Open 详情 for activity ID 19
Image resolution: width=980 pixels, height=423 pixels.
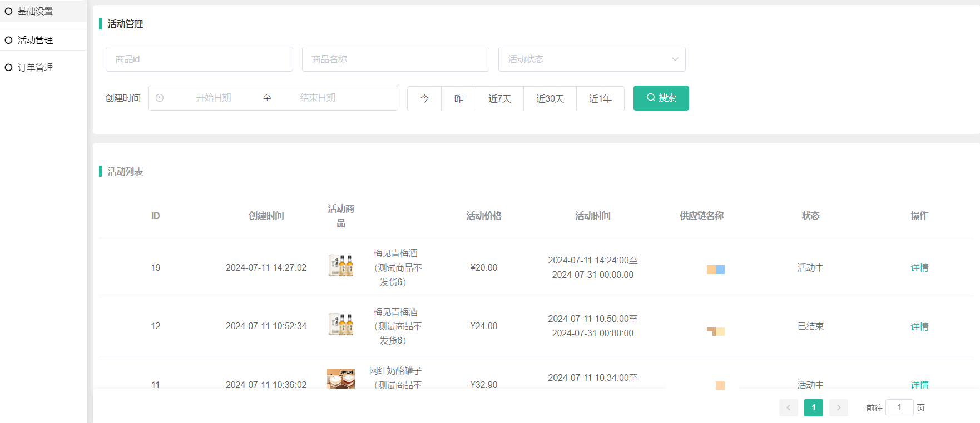click(x=919, y=267)
